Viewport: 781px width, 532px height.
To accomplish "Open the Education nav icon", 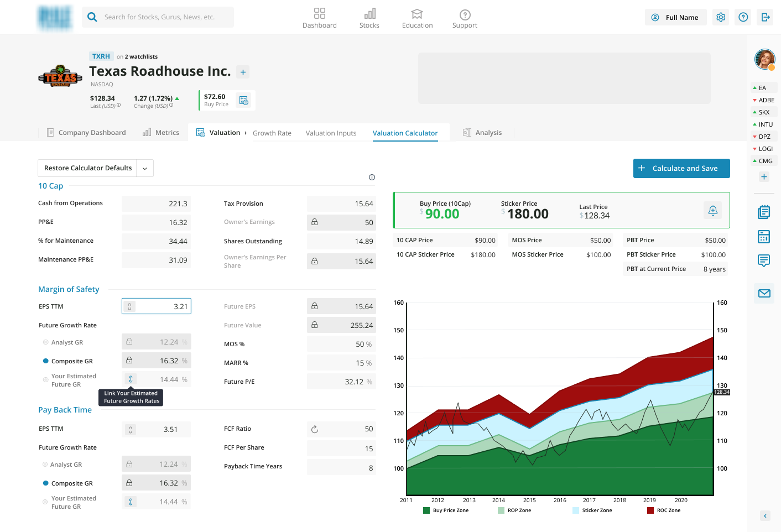I will pos(417,13).
